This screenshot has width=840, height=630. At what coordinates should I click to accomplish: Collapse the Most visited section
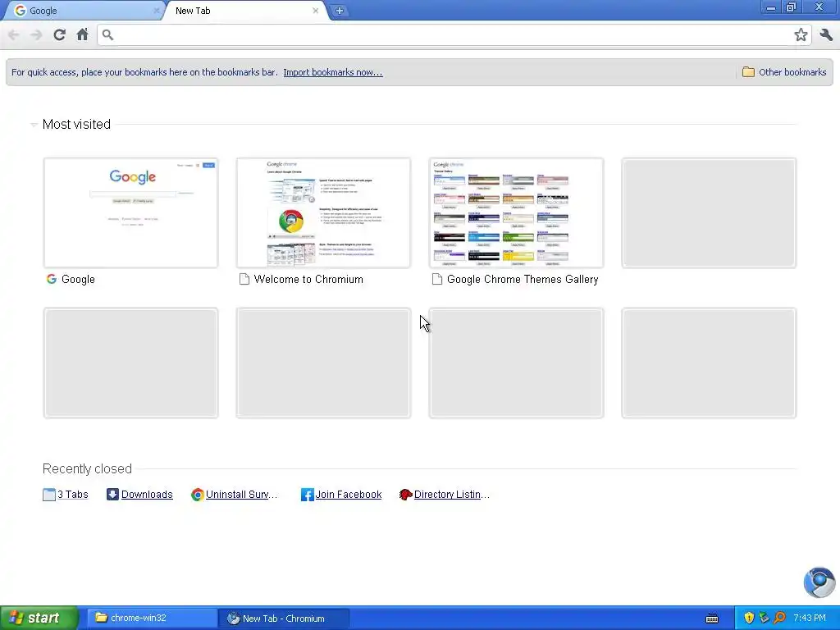click(34, 125)
